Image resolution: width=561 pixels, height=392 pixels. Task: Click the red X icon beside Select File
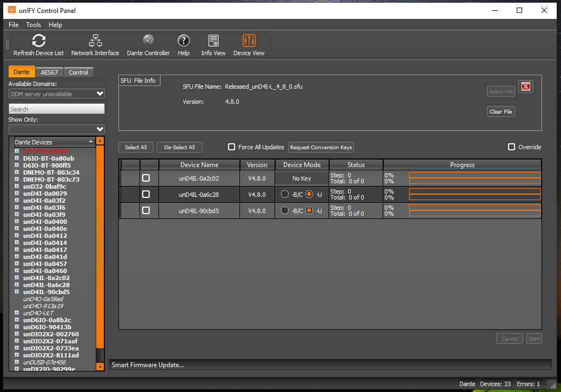click(526, 87)
